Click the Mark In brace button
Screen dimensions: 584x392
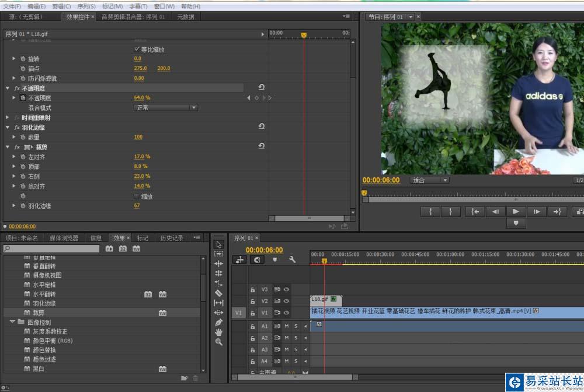coord(430,212)
